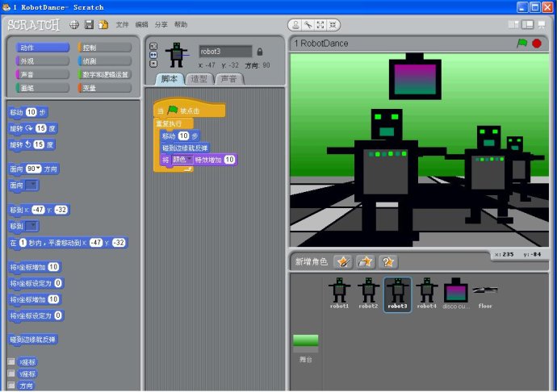This screenshot has height=392, width=557.
Task: Select the 侦测 block category
Action: pos(105,61)
